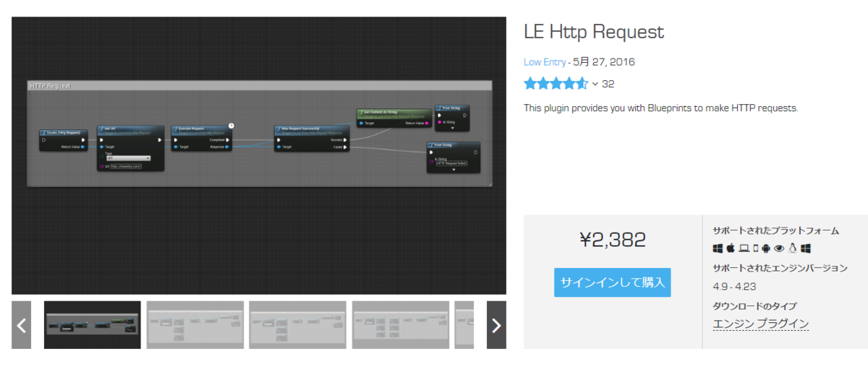
Task: Click the upper Print String node
Action: click(x=452, y=118)
